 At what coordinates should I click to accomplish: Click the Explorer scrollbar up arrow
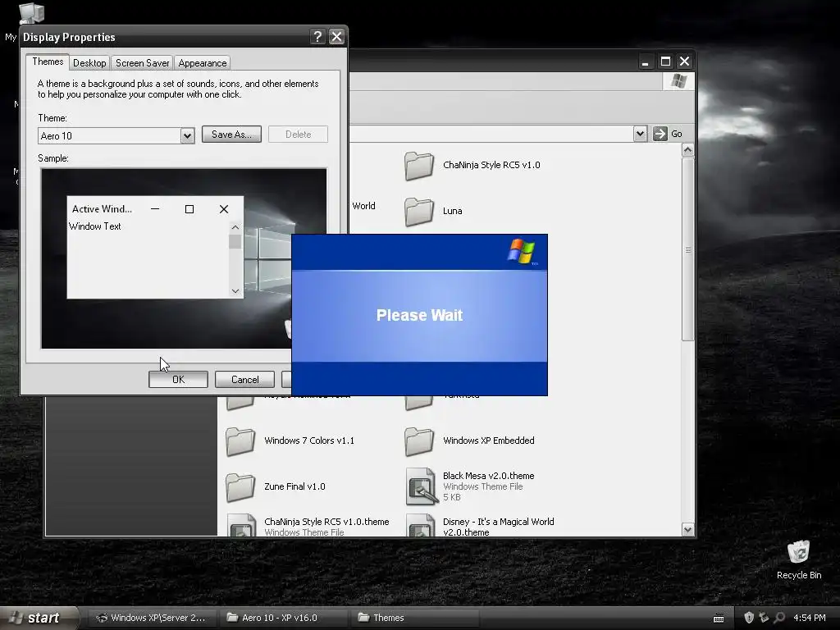[688, 151]
